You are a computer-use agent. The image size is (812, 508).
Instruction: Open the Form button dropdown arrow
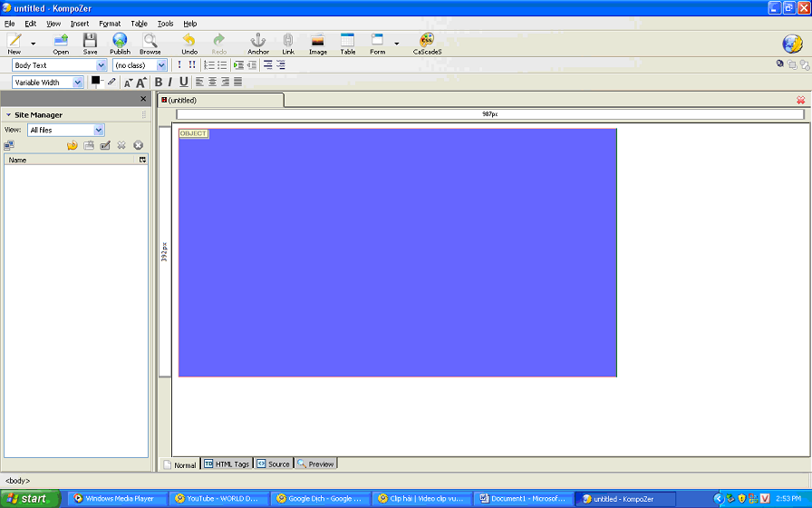[x=397, y=44]
